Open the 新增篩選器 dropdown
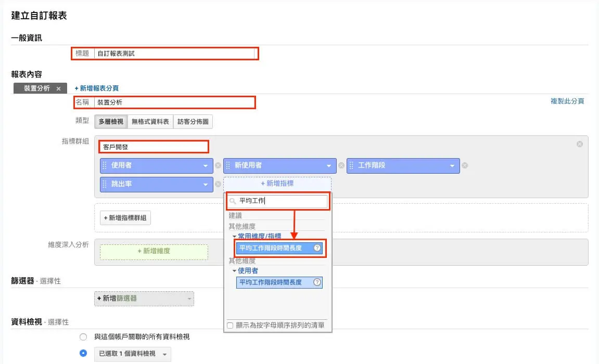599x364 pixels. (144, 299)
